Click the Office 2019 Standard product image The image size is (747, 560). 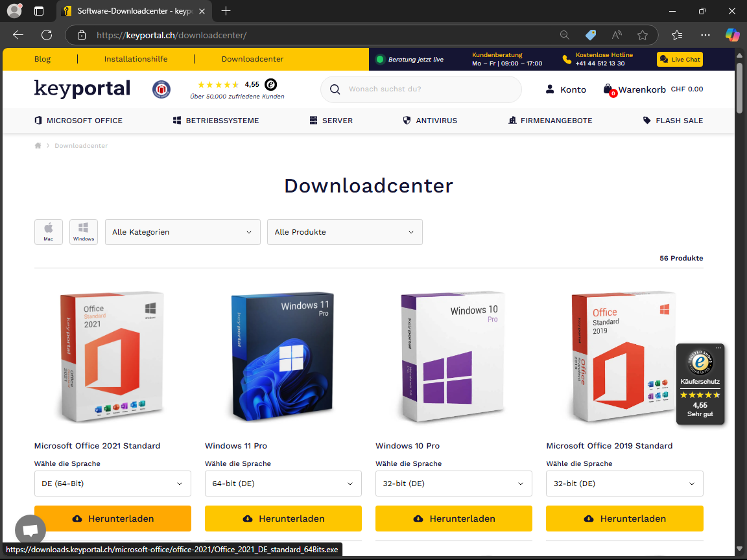(624, 356)
